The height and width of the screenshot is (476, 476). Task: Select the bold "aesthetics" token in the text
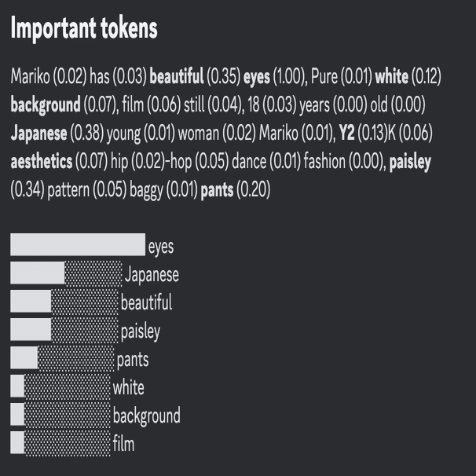coord(42,161)
